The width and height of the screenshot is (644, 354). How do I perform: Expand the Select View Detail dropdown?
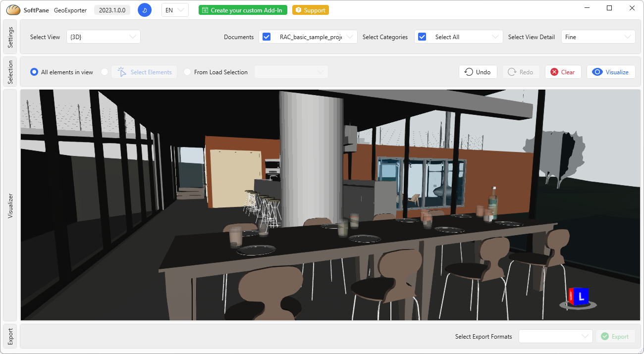598,37
